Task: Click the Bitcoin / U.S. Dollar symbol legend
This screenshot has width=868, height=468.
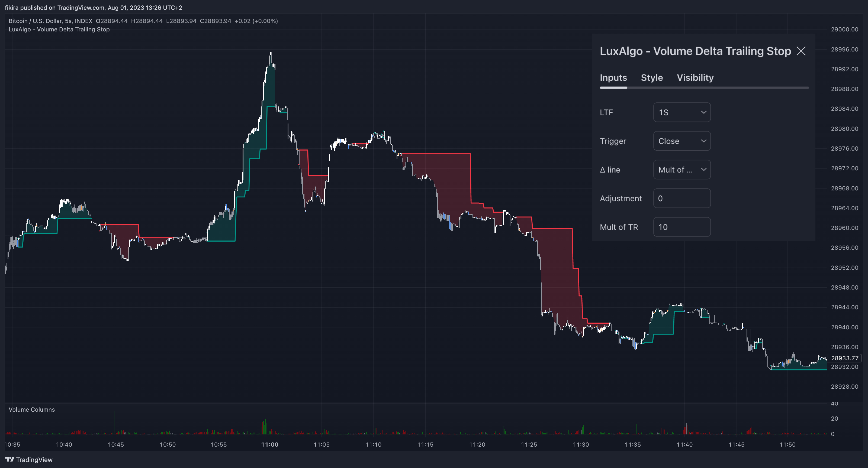Action: tap(50, 21)
